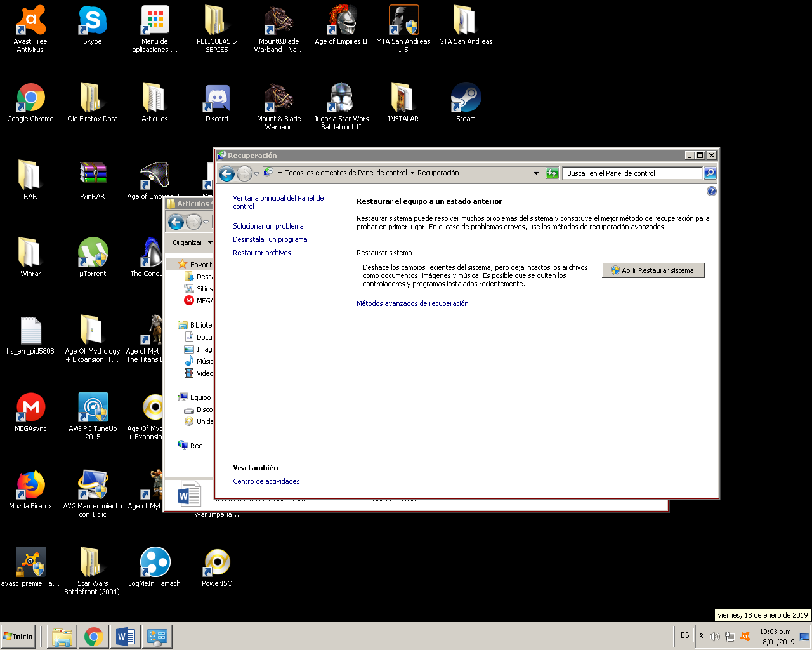The width and height of the screenshot is (812, 650).
Task: Open recent pages dropdown in Articulos window
Action: click(x=206, y=222)
